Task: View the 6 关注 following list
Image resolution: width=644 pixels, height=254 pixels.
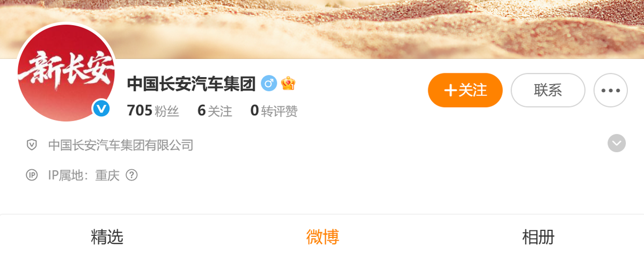Action: coord(215,111)
